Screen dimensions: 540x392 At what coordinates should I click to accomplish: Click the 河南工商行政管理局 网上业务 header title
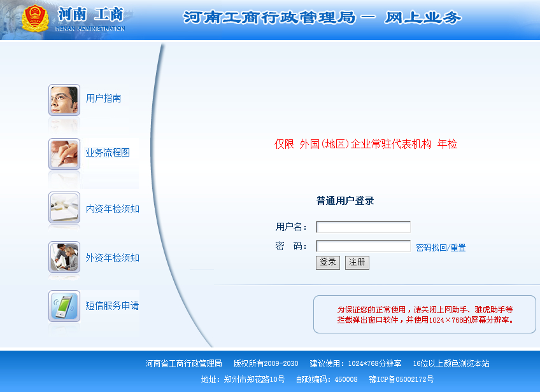click(322, 18)
